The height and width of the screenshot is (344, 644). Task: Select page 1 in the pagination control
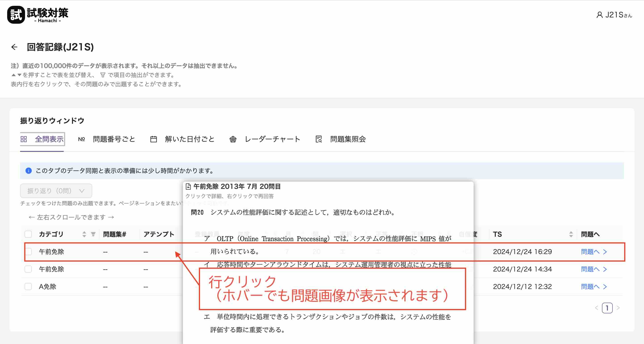(x=608, y=308)
